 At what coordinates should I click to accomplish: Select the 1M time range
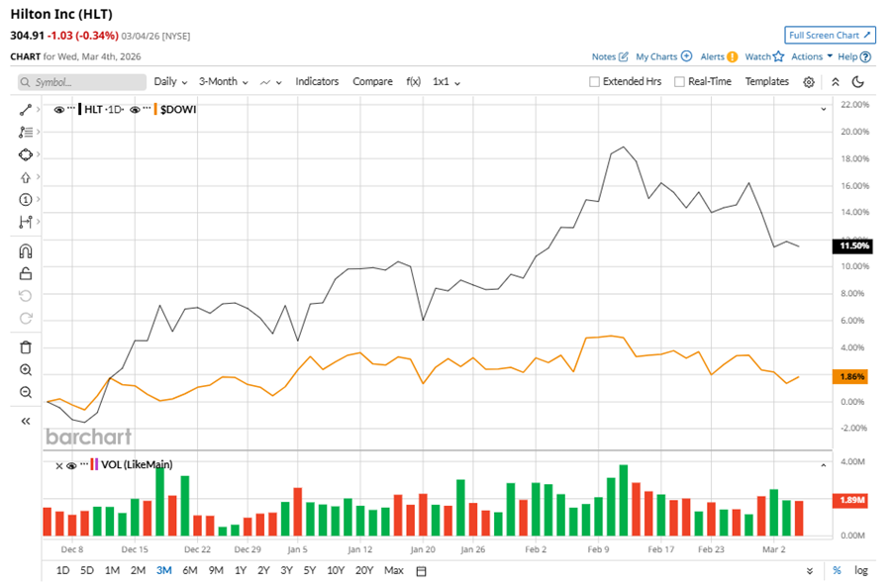pyautogui.click(x=112, y=570)
